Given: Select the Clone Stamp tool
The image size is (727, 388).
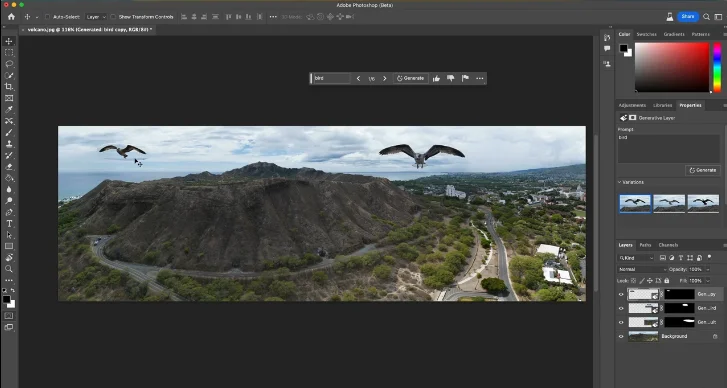Looking at the screenshot, I should [x=9, y=144].
